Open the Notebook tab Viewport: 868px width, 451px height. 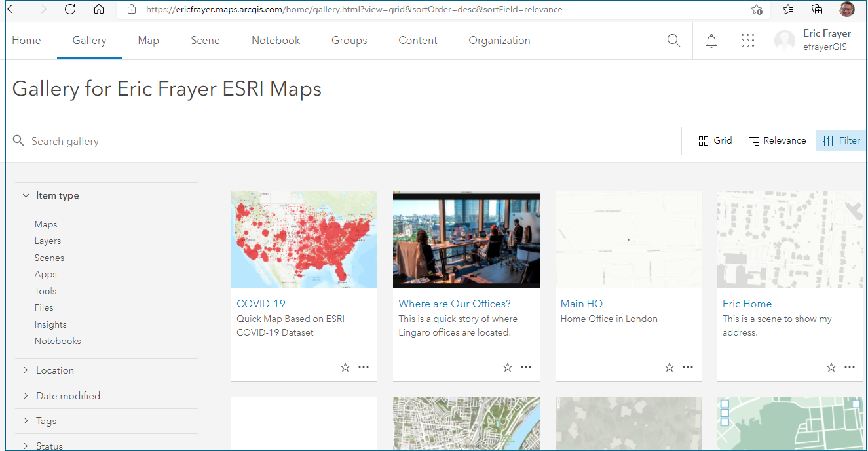point(276,41)
